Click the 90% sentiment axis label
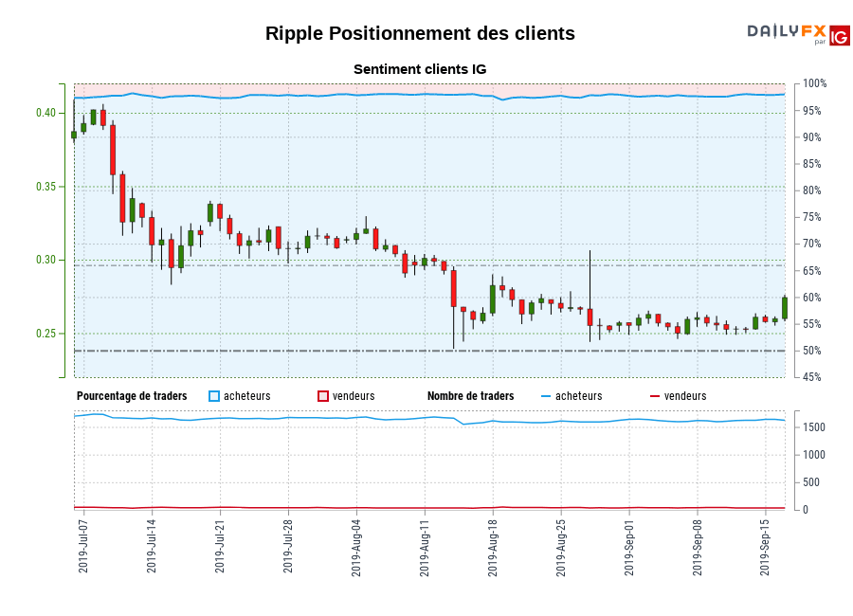This screenshot has height=616, width=853. [812, 137]
